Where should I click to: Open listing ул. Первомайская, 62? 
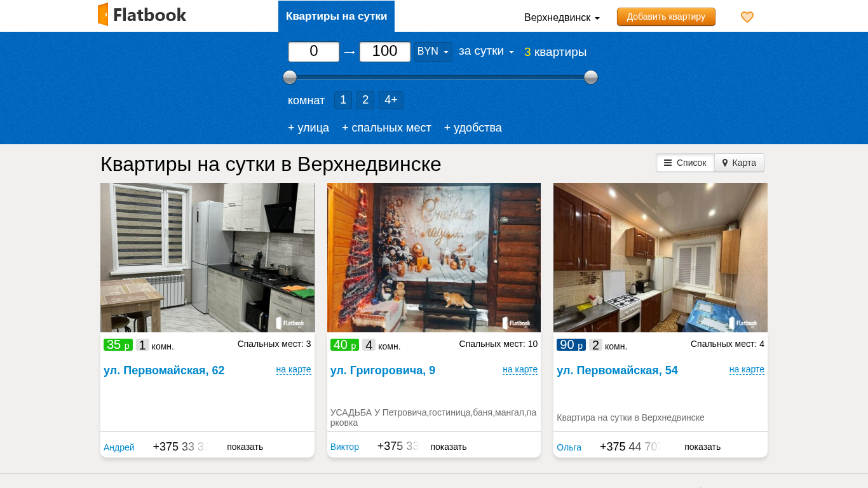point(164,370)
